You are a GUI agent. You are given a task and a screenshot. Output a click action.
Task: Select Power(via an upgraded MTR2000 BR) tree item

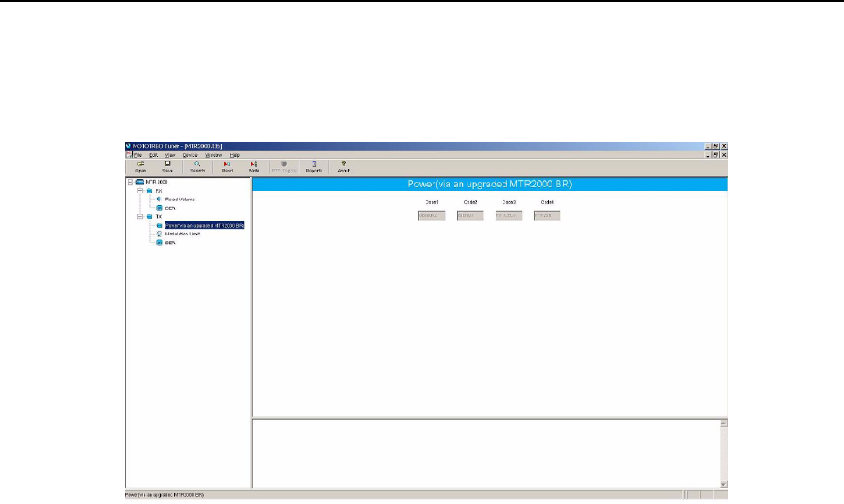point(205,226)
